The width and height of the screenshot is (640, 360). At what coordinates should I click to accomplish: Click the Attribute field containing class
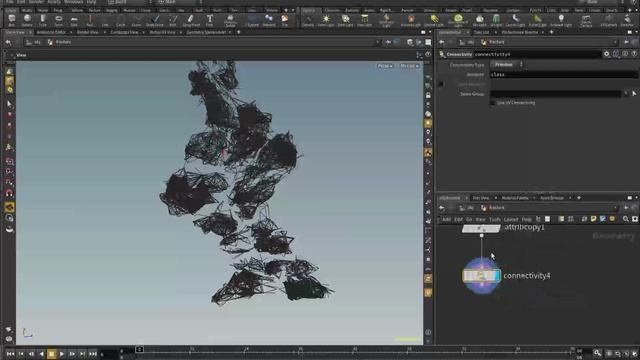[564, 74]
